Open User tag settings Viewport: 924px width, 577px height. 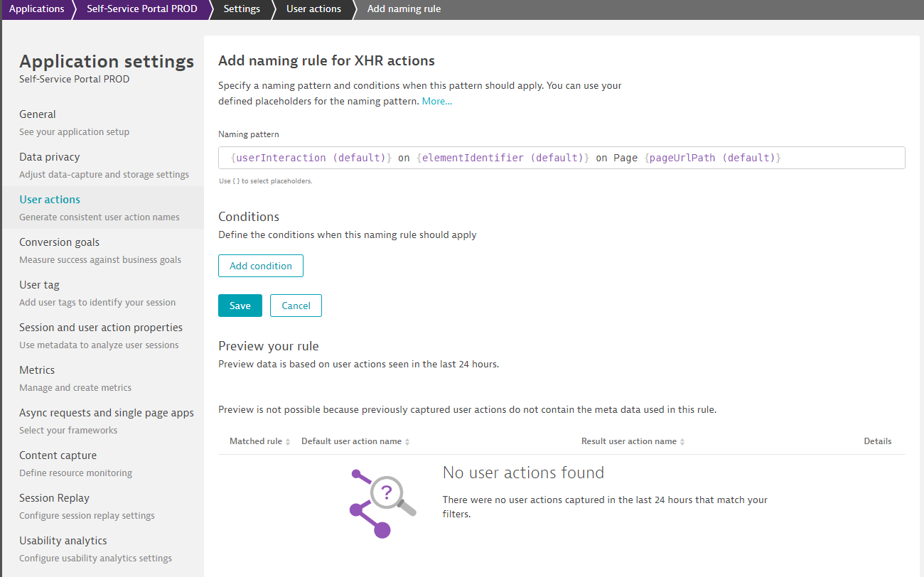(39, 285)
